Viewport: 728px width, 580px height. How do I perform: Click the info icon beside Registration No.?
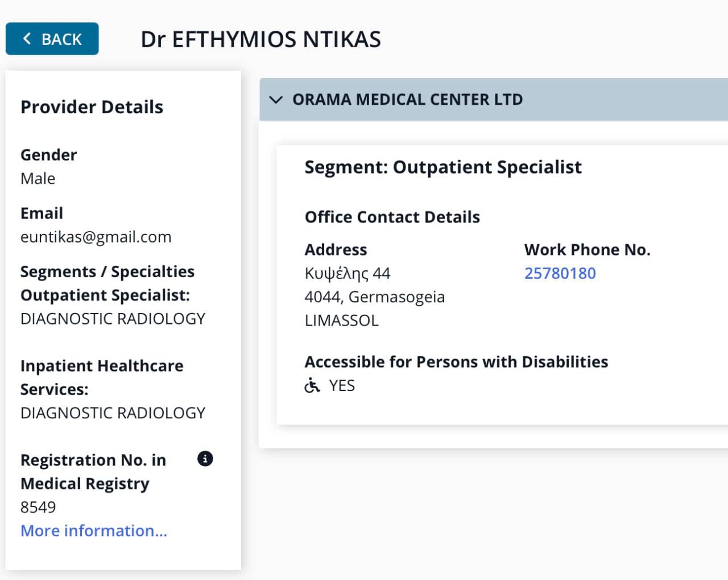tap(205, 459)
